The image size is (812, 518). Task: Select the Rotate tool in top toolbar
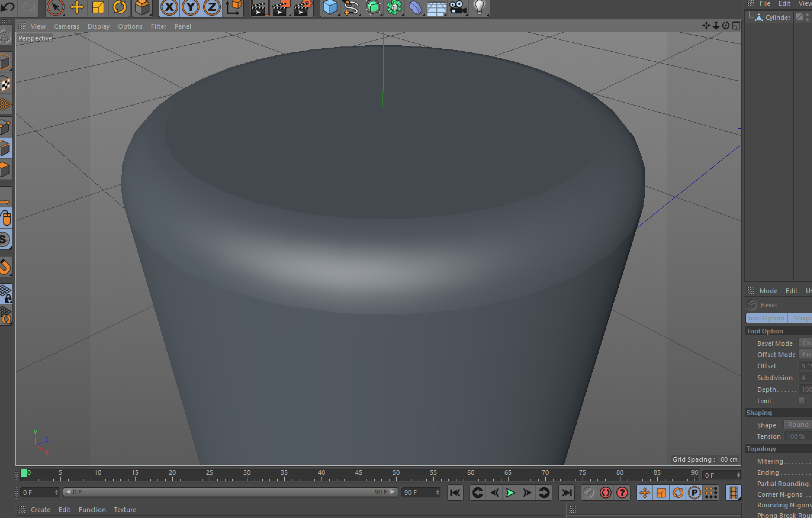119,7
